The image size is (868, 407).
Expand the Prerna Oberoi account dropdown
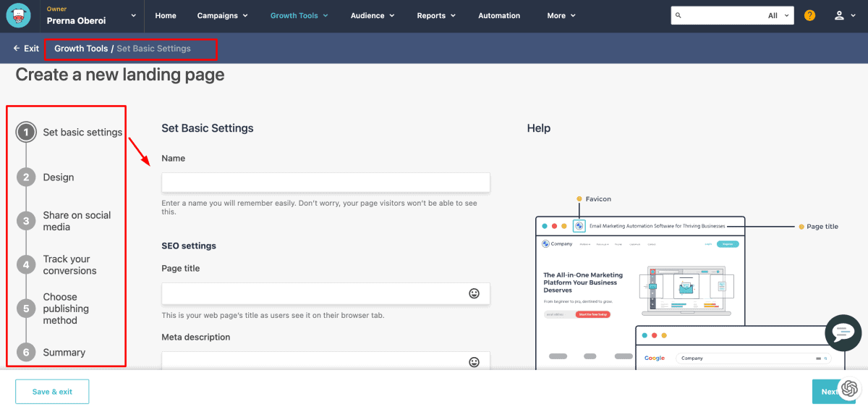click(133, 15)
